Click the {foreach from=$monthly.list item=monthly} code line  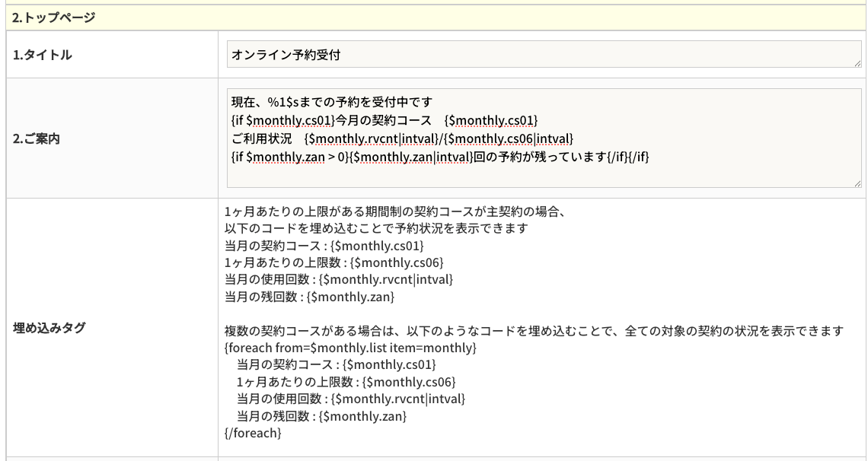[350, 348]
